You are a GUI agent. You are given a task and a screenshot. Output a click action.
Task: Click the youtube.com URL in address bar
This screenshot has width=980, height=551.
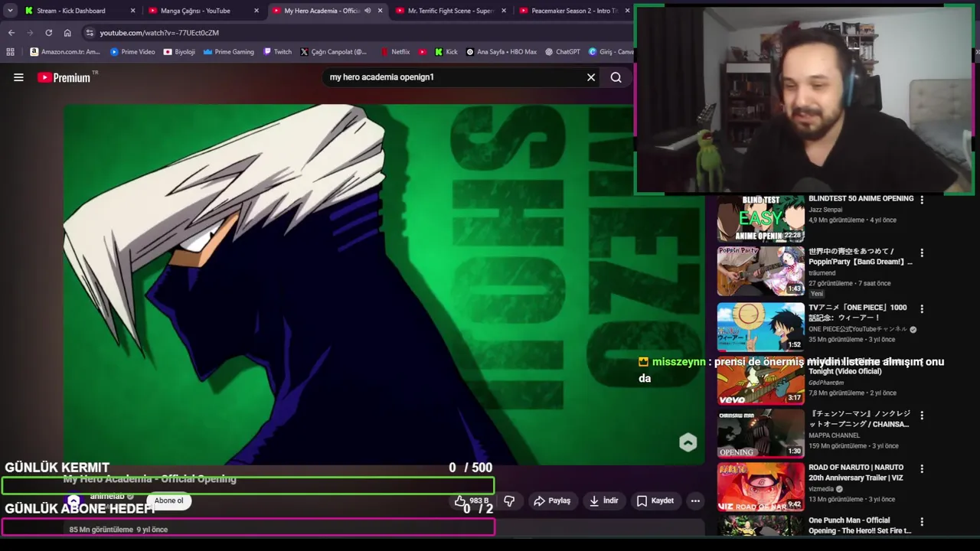click(x=159, y=33)
